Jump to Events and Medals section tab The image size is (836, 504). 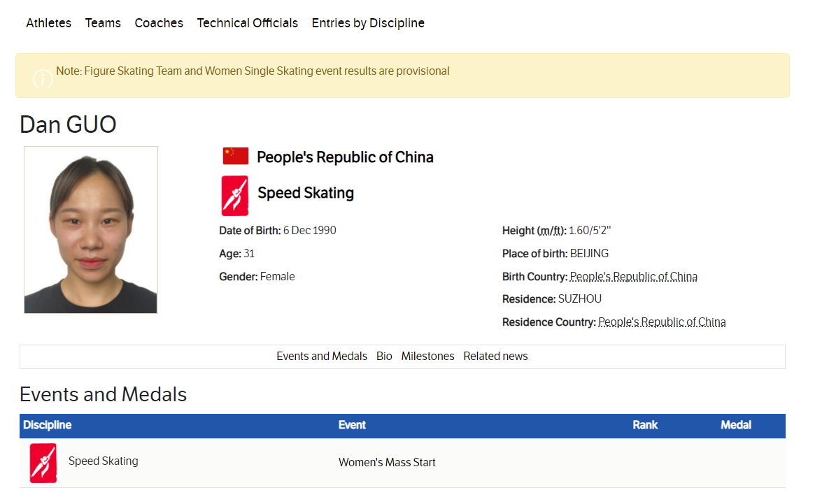[322, 357]
